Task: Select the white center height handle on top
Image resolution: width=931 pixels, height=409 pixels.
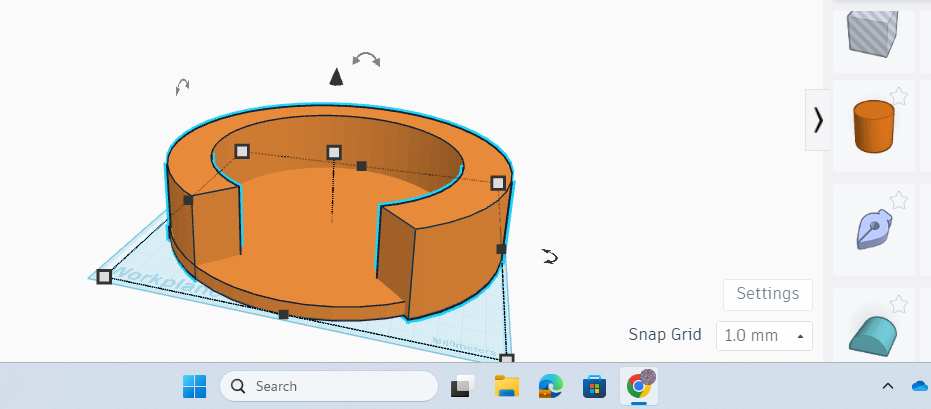Action: click(x=334, y=153)
